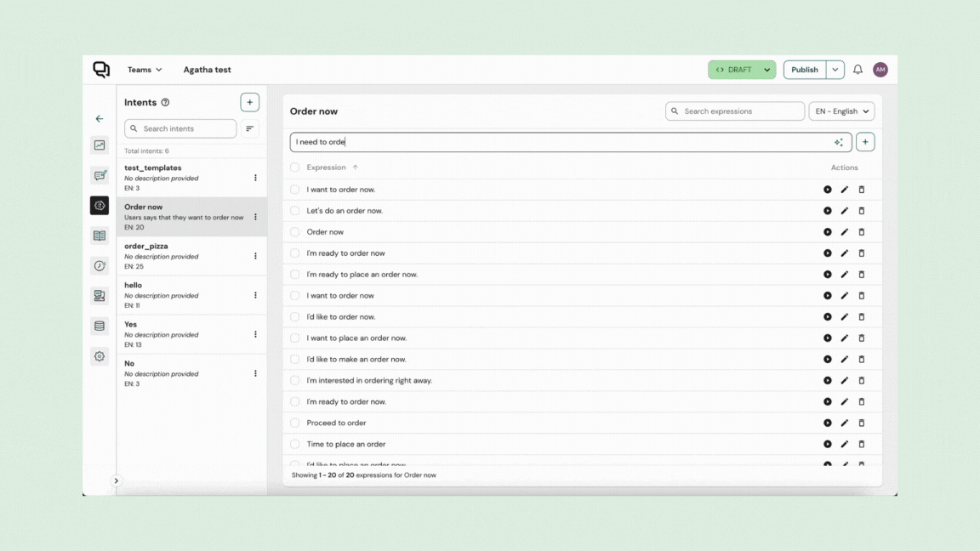Click the Publish button

(x=804, y=70)
